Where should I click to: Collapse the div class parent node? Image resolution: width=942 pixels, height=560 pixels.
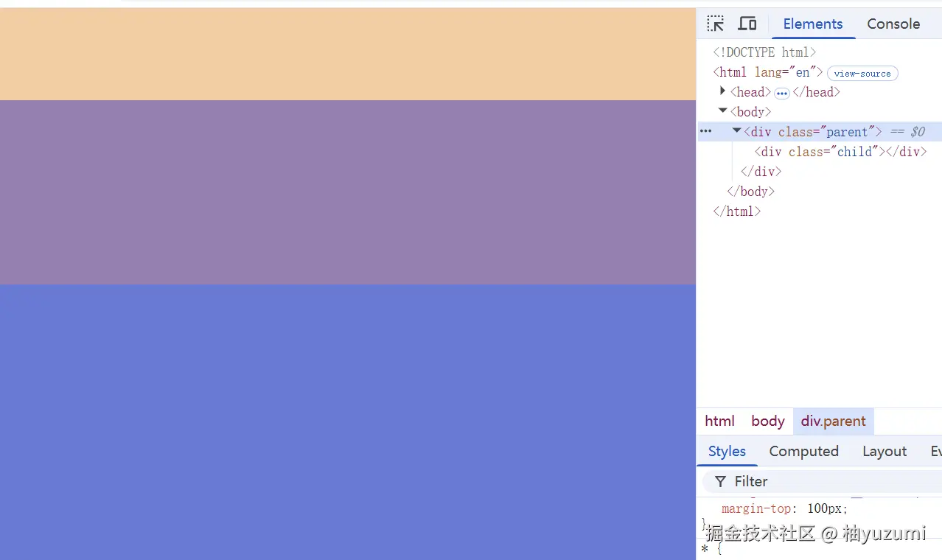click(x=736, y=130)
